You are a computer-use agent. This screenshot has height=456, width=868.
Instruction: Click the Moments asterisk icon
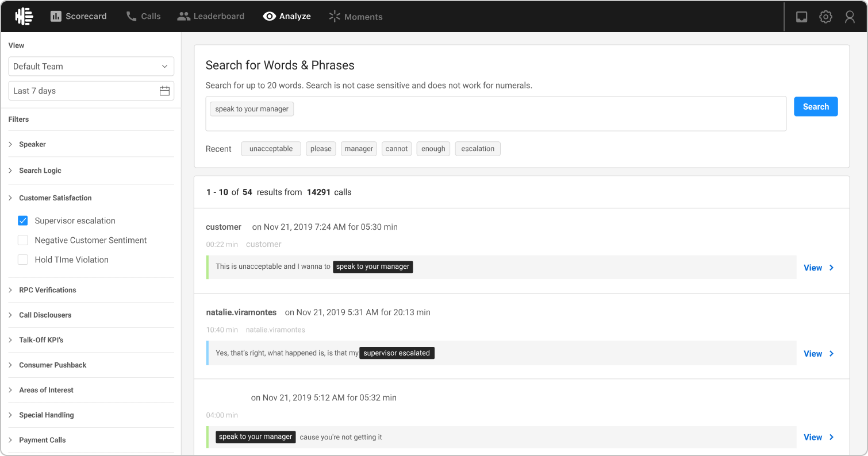(335, 16)
